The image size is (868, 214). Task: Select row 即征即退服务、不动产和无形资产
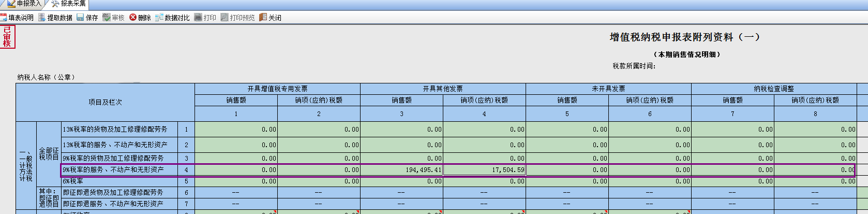tap(119, 204)
